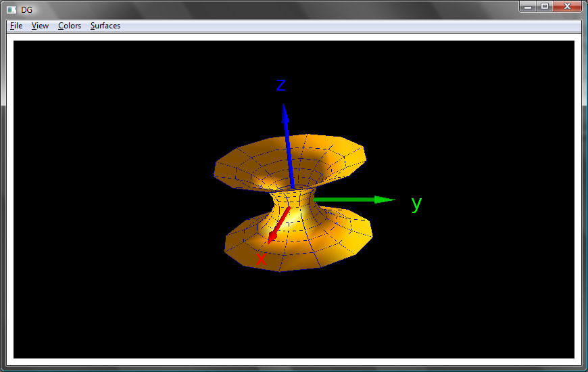This screenshot has width=588, height=372.
Task: Minimize the DG window
Action: tap(528, 6)
